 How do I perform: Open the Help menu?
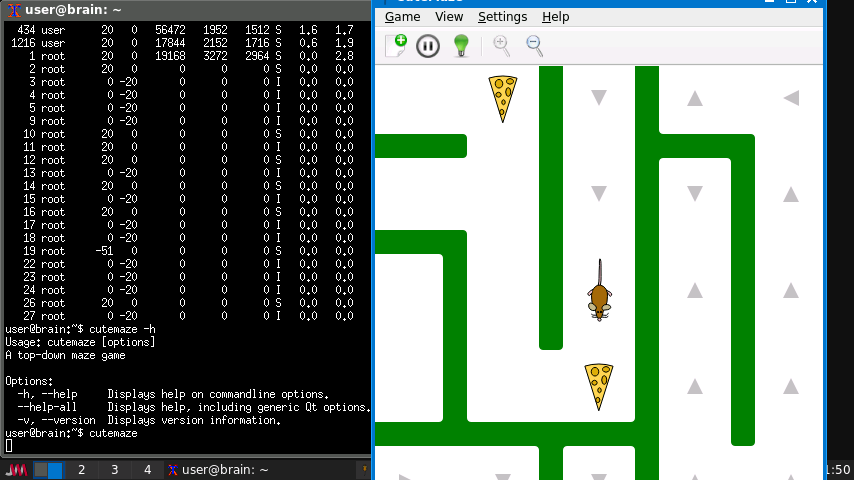tap(555, 17)
